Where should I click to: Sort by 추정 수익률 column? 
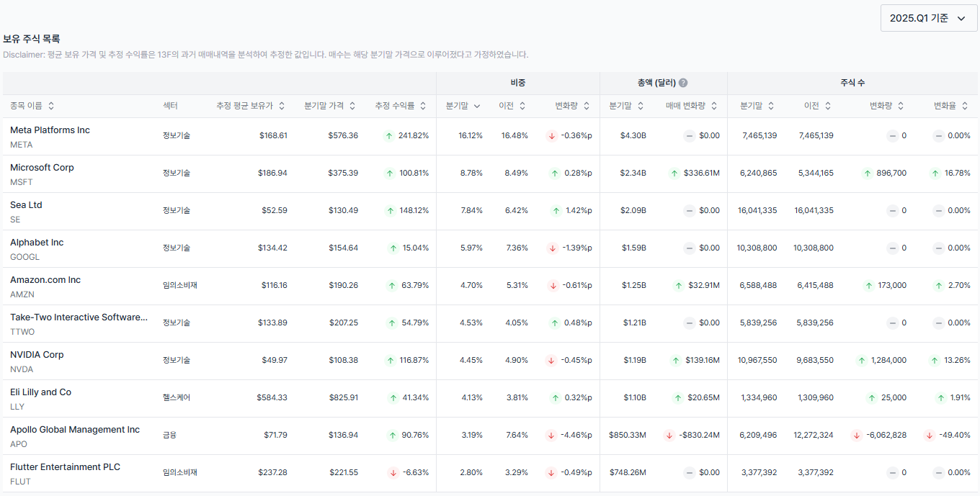click(401, 106)
